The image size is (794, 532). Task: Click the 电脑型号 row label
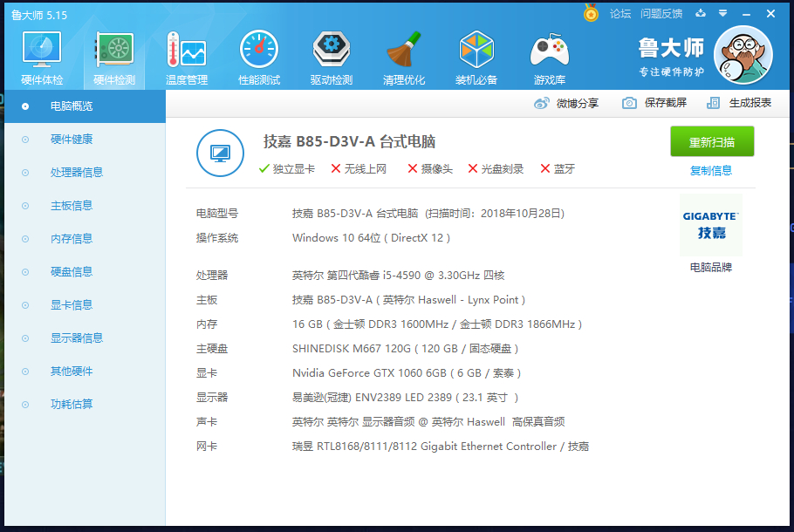(217, 214)
